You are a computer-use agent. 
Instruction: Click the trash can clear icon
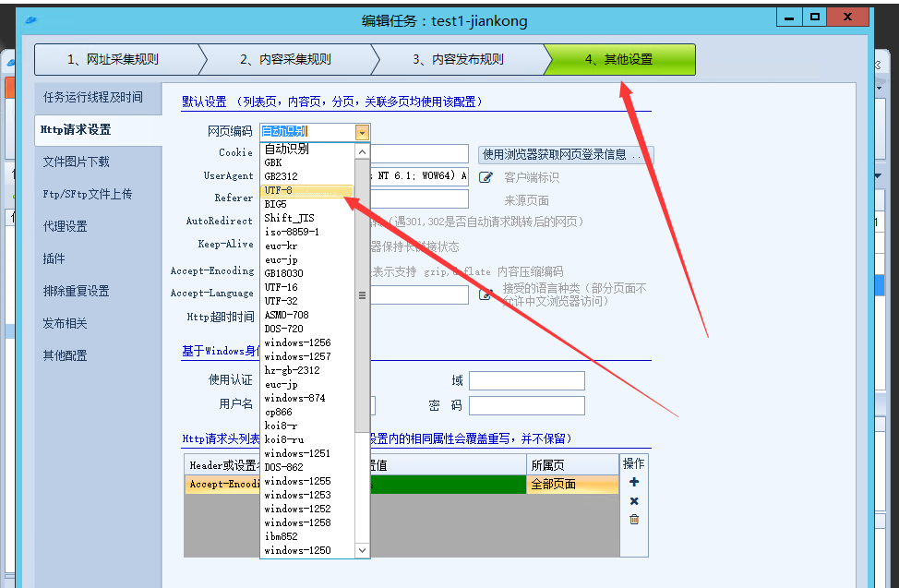pos(634,520)
